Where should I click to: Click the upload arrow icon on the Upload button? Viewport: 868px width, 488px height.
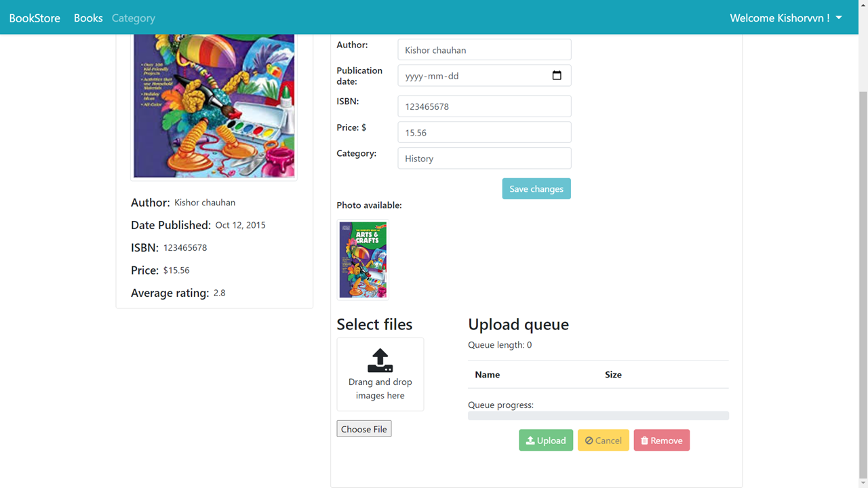click(x=530, y=441)
